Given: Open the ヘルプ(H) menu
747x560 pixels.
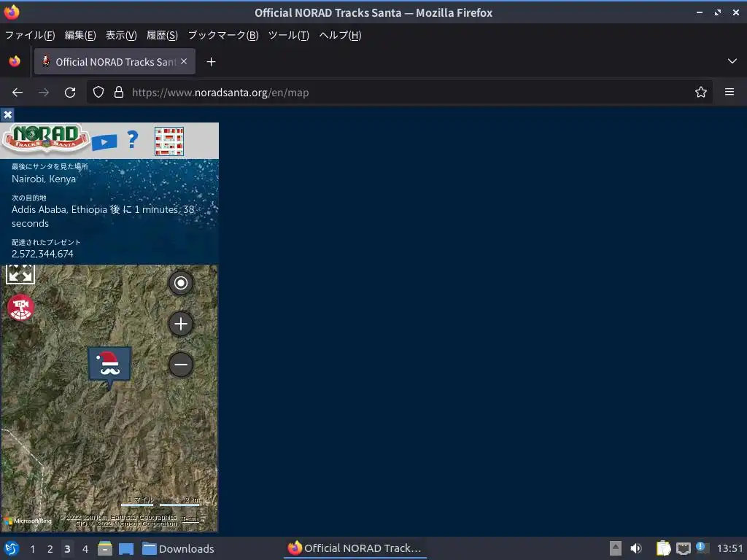Looking at the screenshot, I should [x=340, y=35].
